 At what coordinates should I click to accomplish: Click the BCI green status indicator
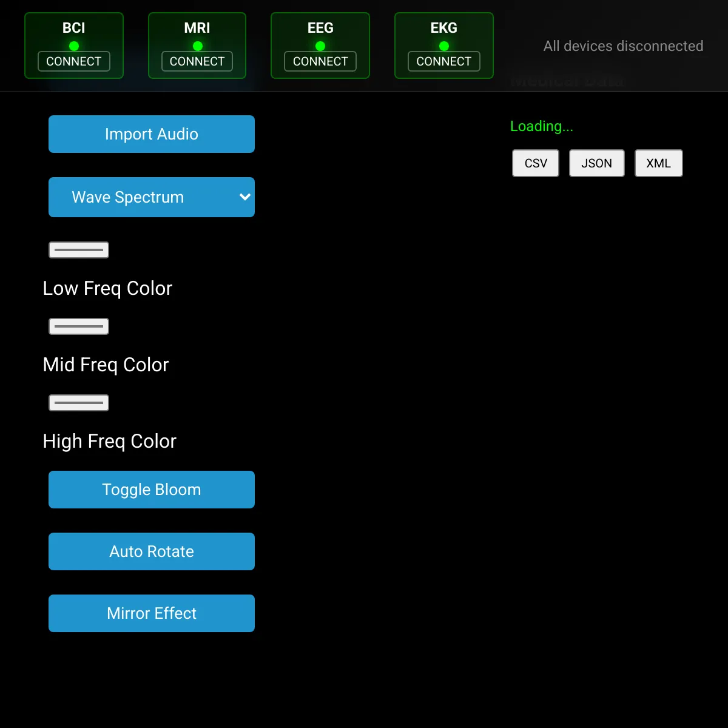point(74,46)
